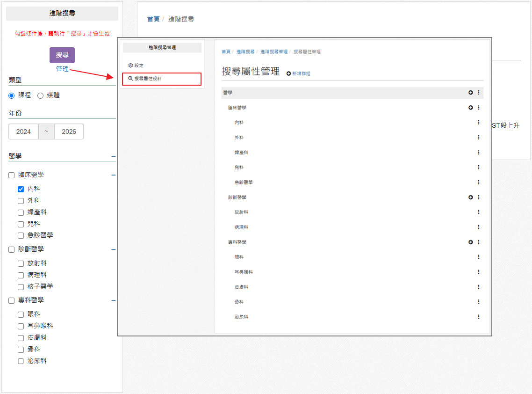
Task: Click the plus icon next to 新增群組
Action: click(x=289, y=73)
